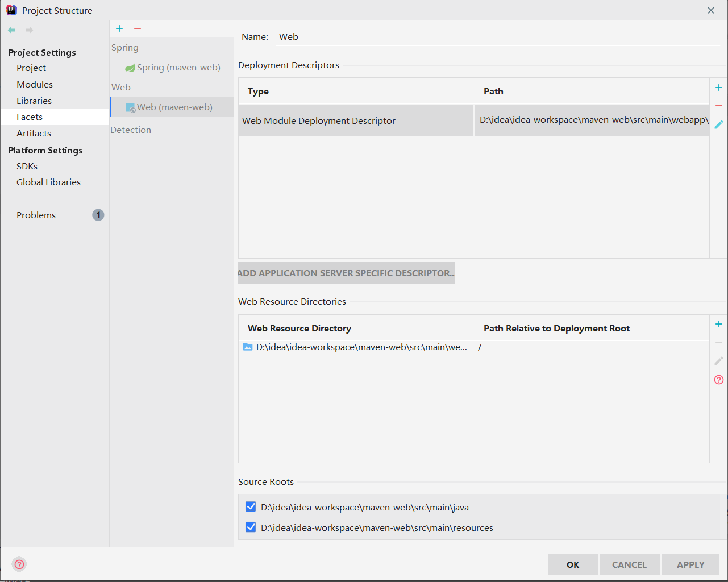This screenshot has height=582, width=728.
Task: Click the Web Resource Directory column header
Action: pos(299,328)
